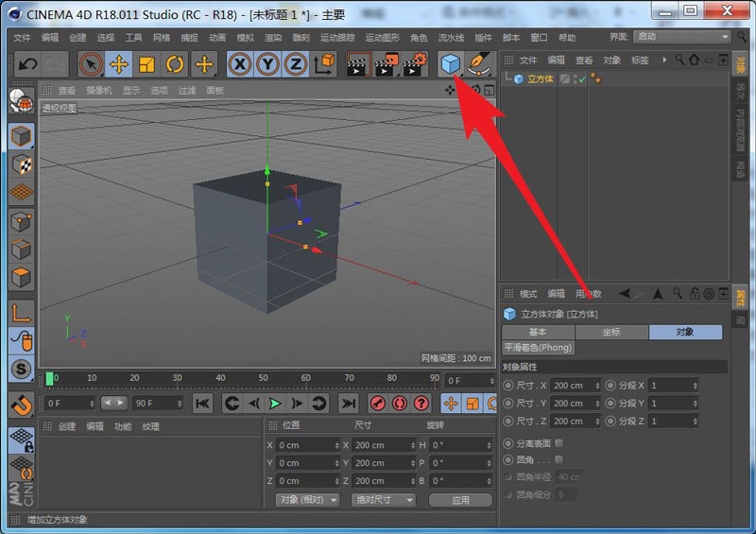Open the Edit Render Settings icon

coord(414,64)
